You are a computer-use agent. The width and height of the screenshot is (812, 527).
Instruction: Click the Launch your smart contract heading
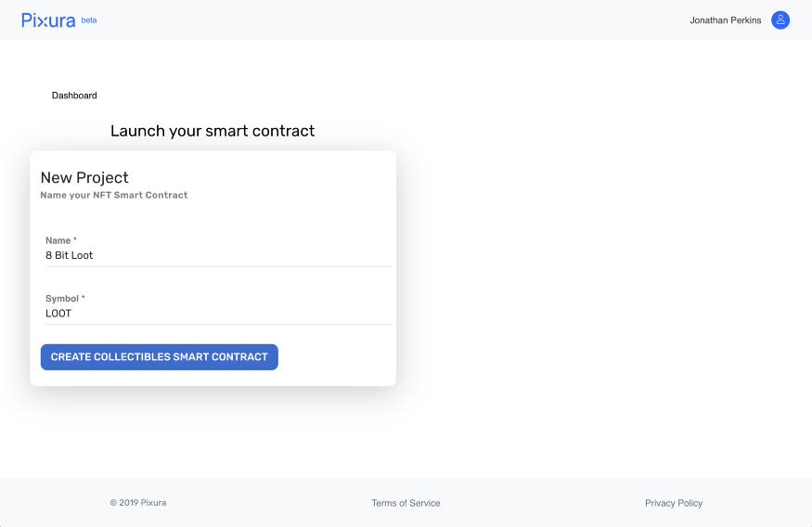click(x=213, y=131)
